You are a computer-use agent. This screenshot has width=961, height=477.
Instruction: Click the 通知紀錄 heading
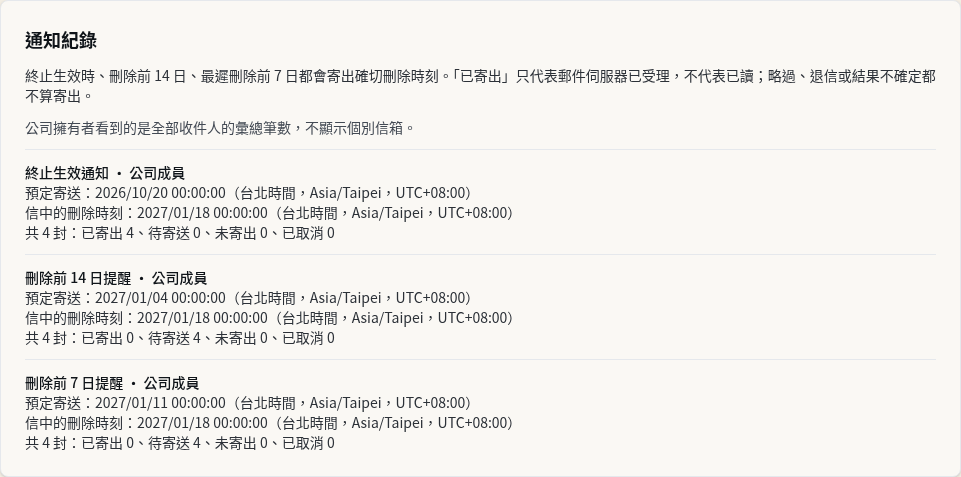point(61,41)
